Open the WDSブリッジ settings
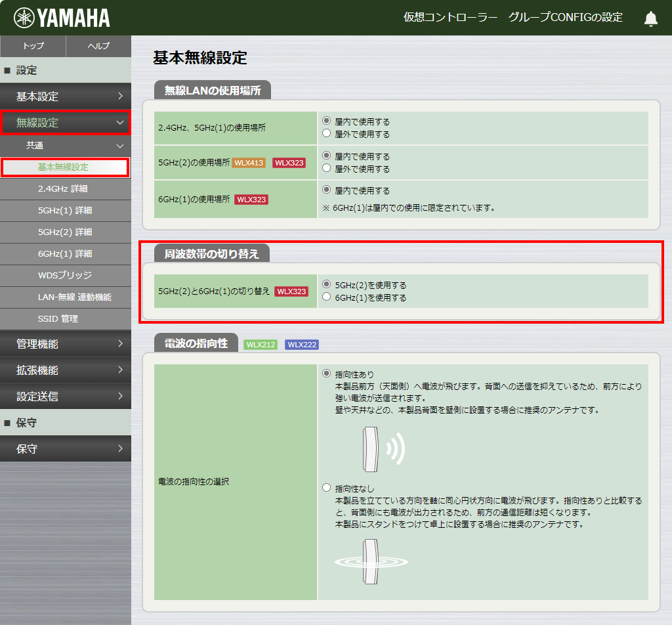 click(x=65, y=276)
